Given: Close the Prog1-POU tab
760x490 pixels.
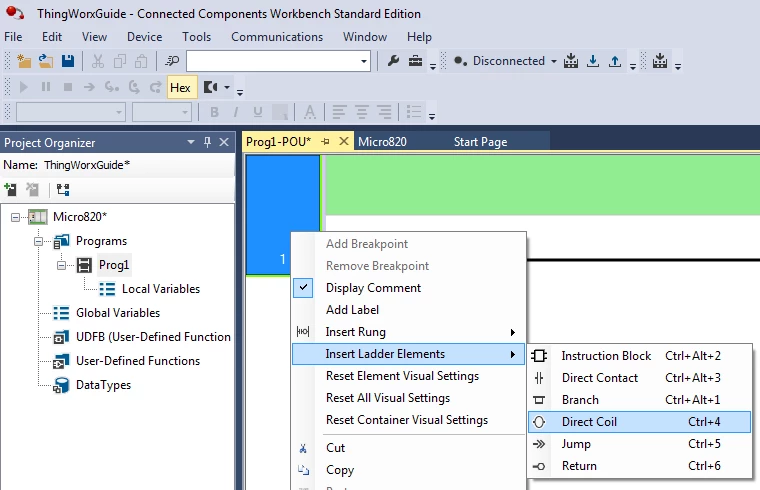Looking at the screenshot, I should [344, 142].
